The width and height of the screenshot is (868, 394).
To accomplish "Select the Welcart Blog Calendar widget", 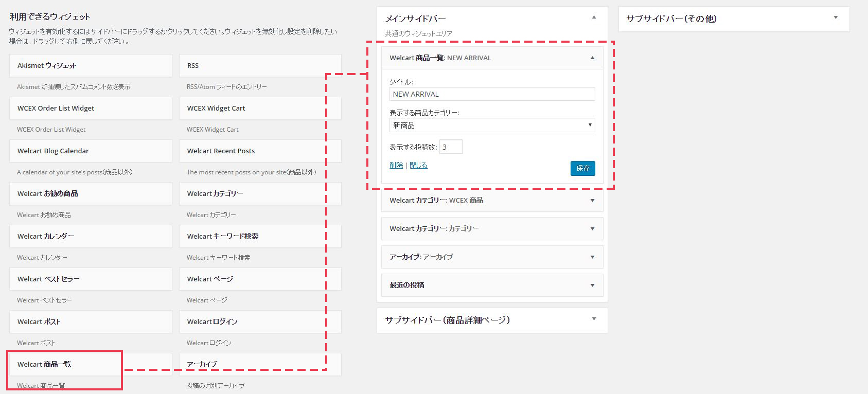I will (91, 151).
